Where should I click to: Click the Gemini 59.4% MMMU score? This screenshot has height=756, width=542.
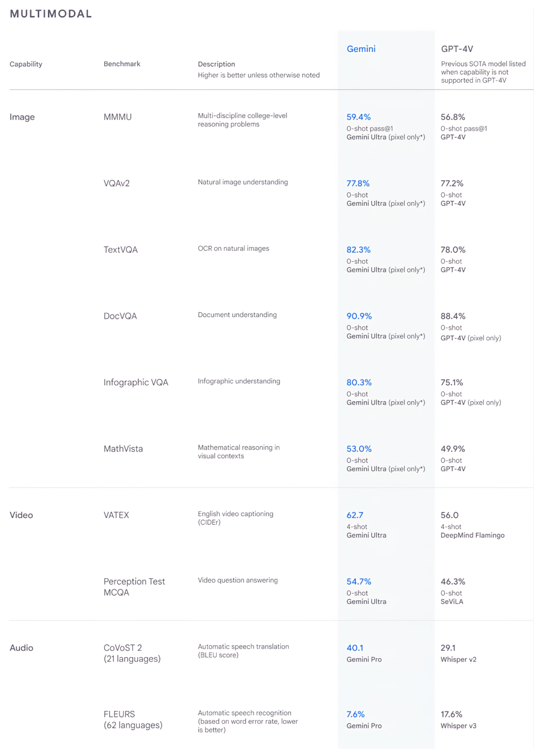[x=359, y=117]
